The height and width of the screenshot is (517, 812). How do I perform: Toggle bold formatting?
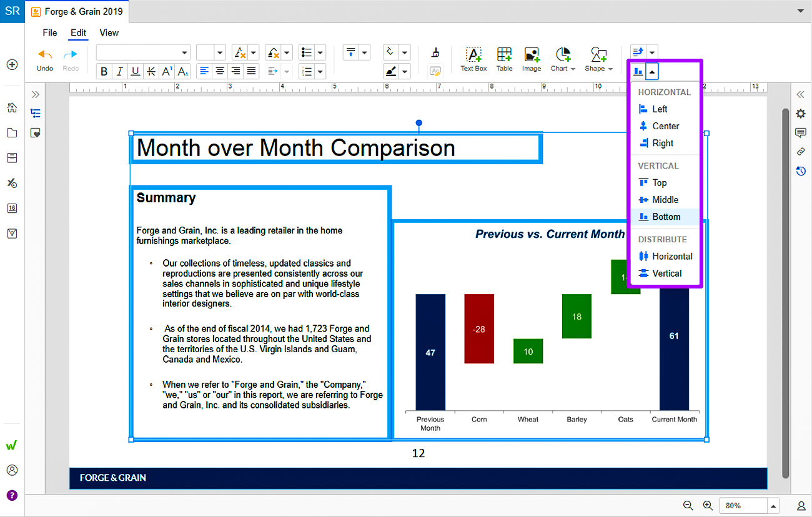tap(104, 71)
